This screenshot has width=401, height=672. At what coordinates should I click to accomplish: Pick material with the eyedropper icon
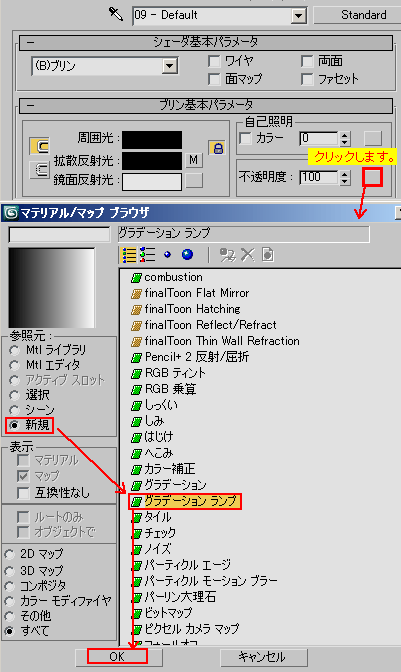click(x=116, y=14)
